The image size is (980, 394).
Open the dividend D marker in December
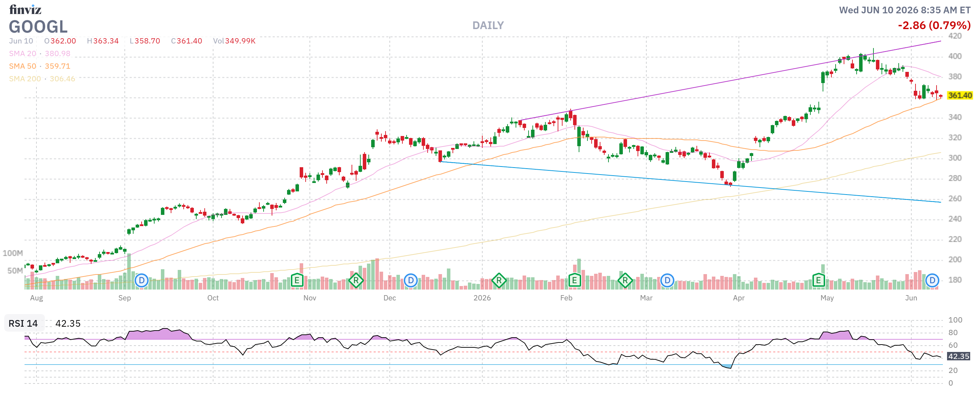(x=410, y=281)
